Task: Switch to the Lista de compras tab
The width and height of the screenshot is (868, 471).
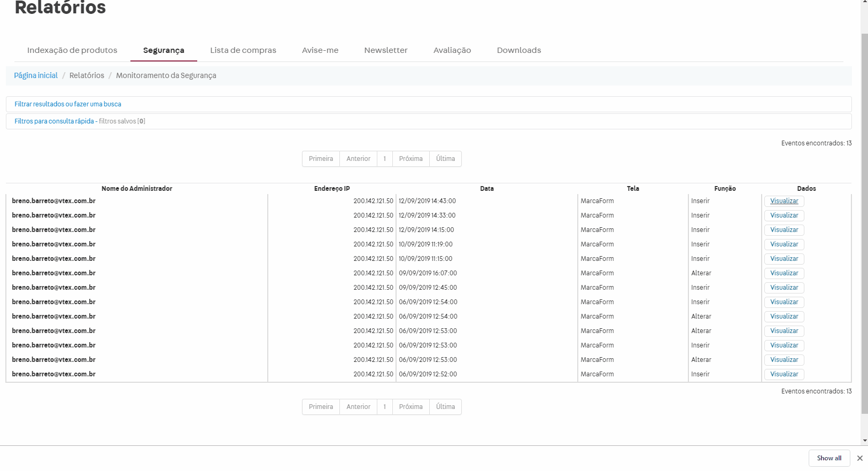Action: (x=243, y=50)
